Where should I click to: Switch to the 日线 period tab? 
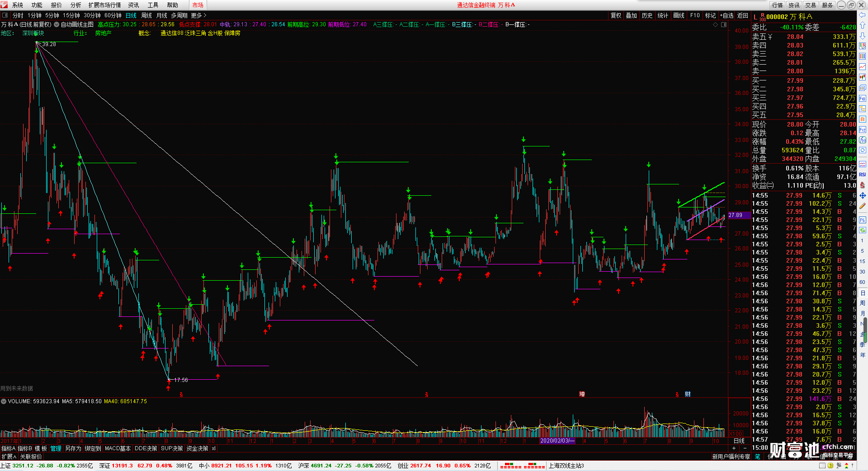131,15
